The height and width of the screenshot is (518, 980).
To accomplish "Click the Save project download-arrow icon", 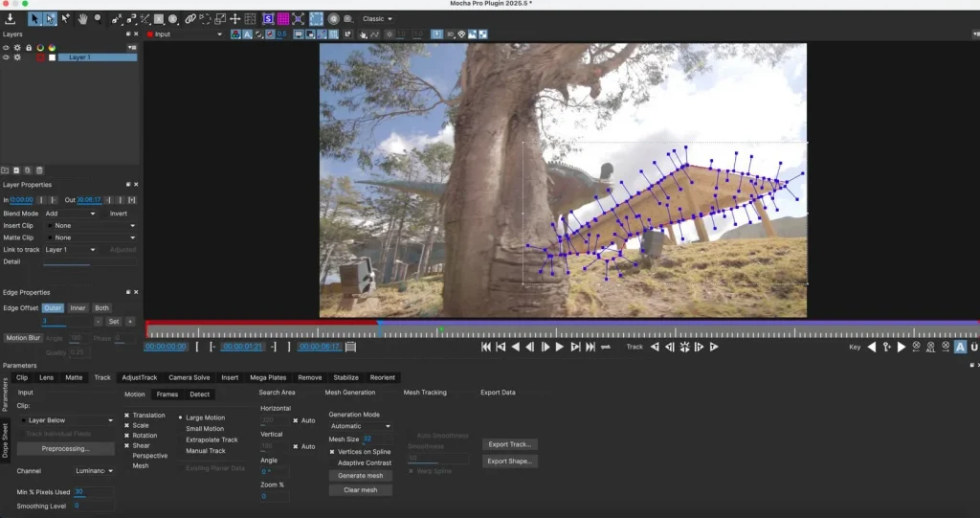I will coord(10,19).
